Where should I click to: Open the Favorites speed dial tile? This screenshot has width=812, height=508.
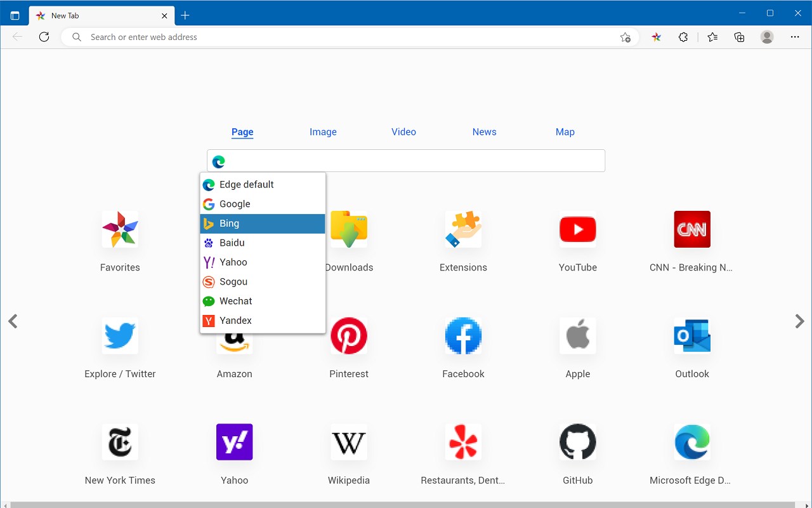tap(120, 229)
